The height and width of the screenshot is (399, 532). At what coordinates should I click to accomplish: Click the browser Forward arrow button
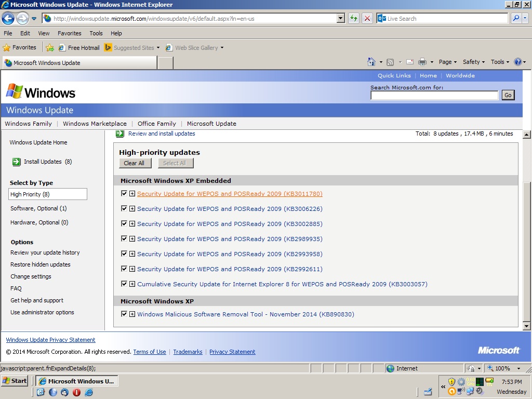point(22,18)
